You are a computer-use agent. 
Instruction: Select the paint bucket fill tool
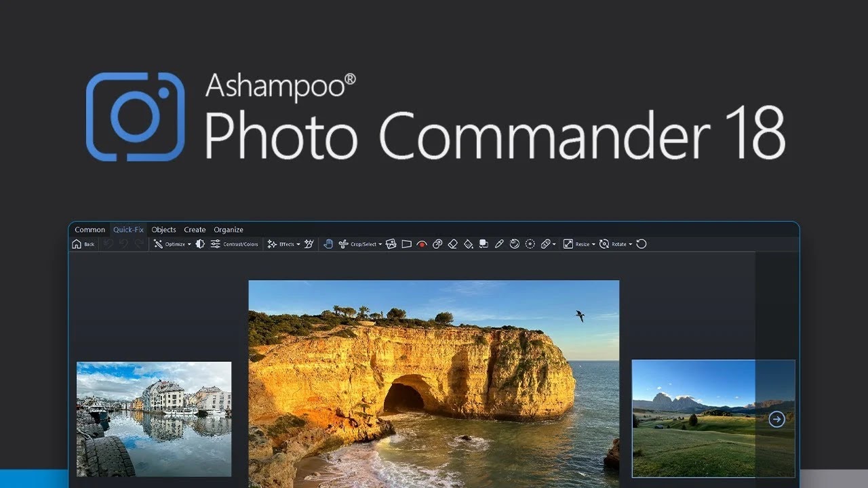pos(468,244)
